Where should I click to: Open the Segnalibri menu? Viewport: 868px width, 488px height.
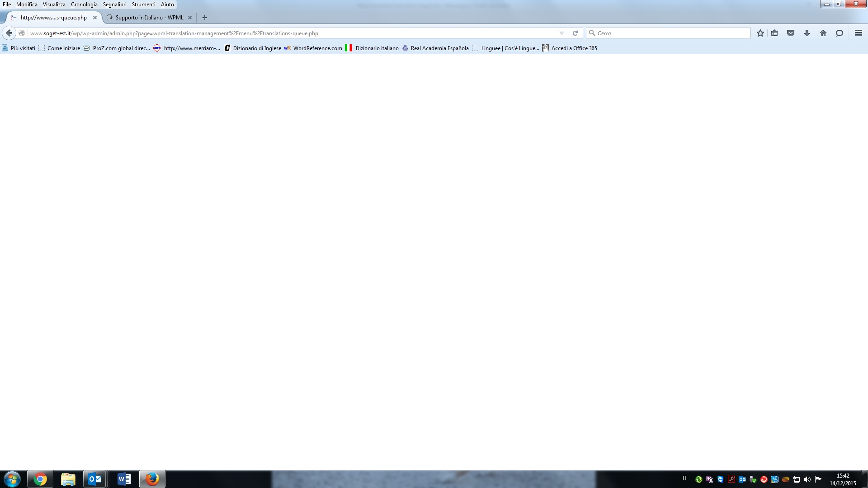coord(114,5)
